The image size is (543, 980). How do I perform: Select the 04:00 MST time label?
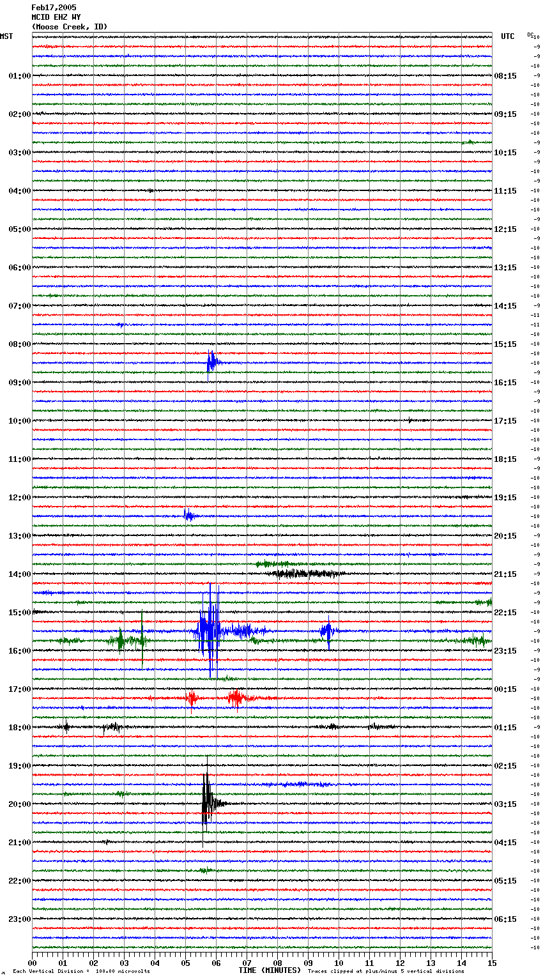20,191
